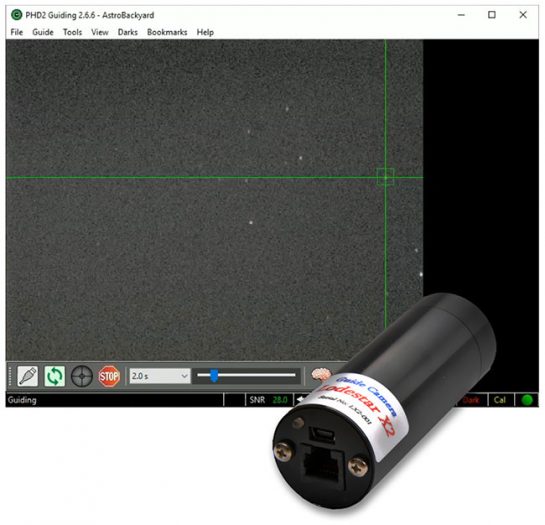The height and width of the screenshot is (525, 545).
Task: Open the Bookmarks menu
Action: click(167, 32)
